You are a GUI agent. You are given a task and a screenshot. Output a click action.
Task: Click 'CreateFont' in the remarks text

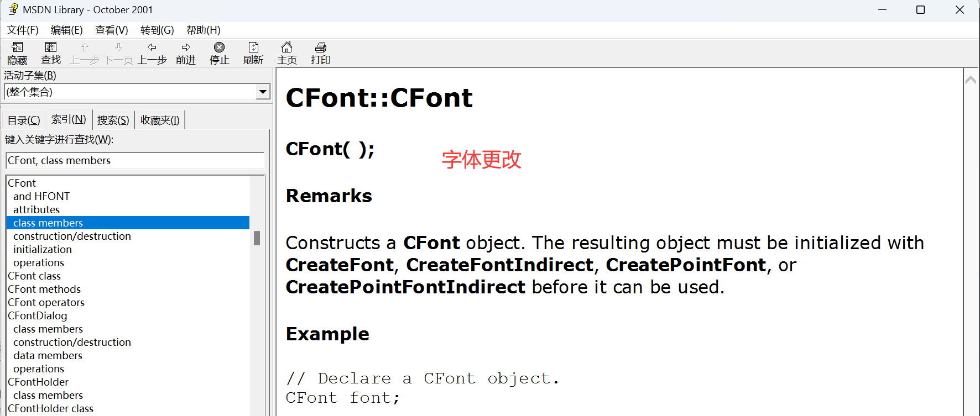340,265
